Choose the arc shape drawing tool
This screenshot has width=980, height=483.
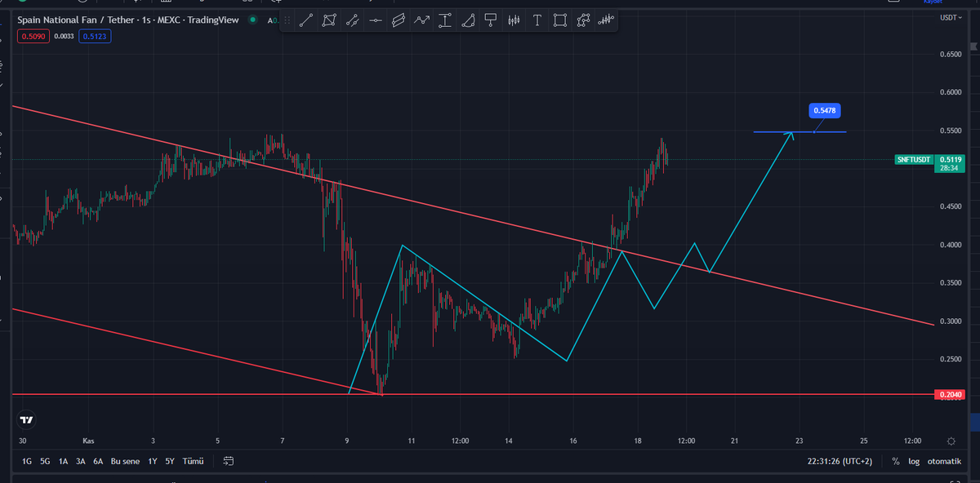[468, 20]
